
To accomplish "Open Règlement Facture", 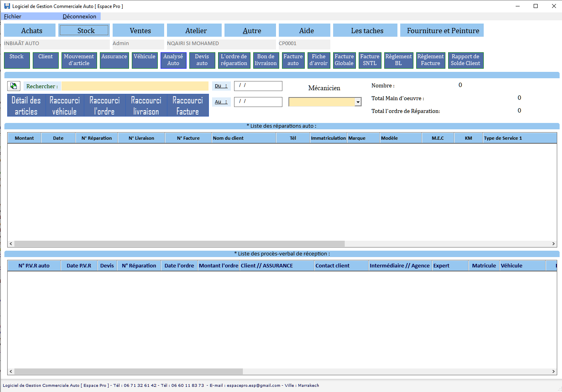I will (431, 60).
